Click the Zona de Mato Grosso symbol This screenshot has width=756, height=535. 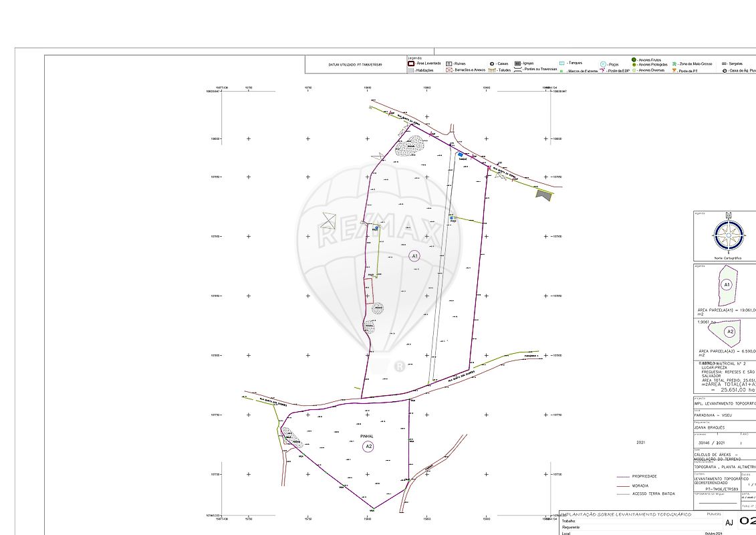674,64
